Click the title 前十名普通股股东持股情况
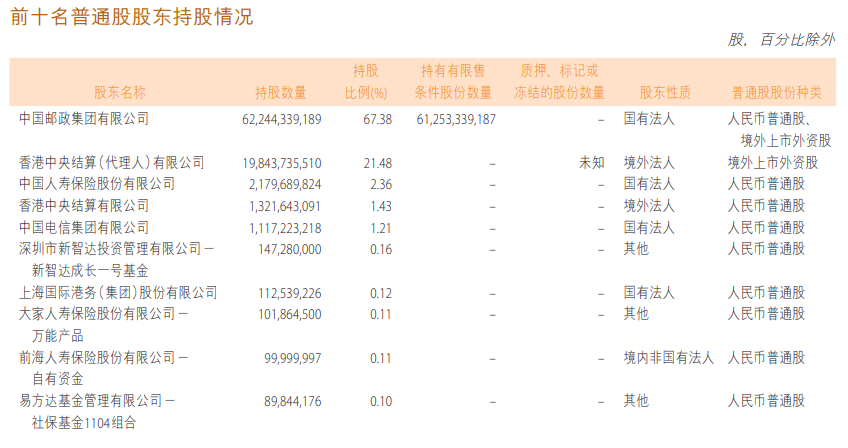Viewport: 848px width, 448px height. click(x=131, y=16)
